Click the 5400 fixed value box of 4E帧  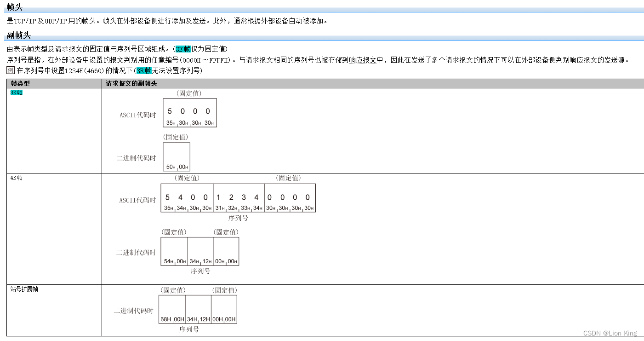pos(187,197)
